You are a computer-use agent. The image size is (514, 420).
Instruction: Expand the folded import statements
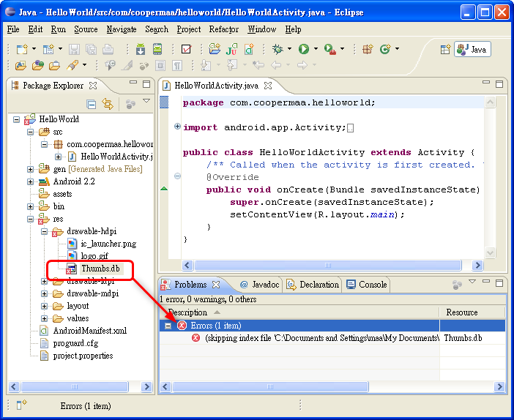click(177, 127)
